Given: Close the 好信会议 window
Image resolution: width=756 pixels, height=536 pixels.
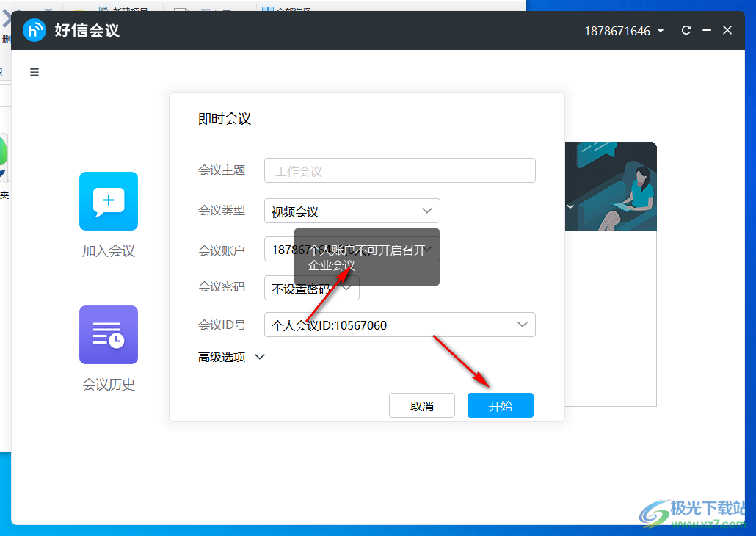Looking at the screenshot, I should (727, 30).
